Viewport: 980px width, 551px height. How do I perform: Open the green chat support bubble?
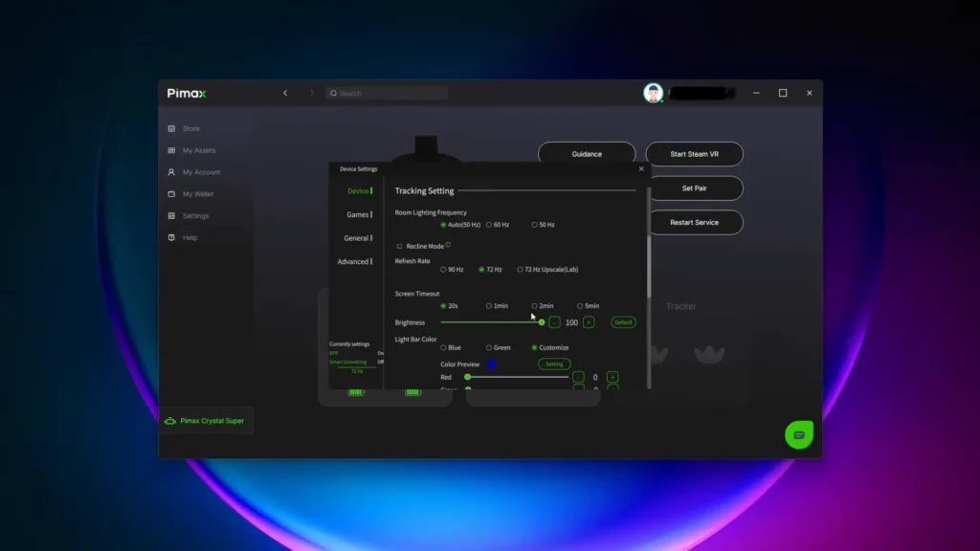[x=799, y=435]
